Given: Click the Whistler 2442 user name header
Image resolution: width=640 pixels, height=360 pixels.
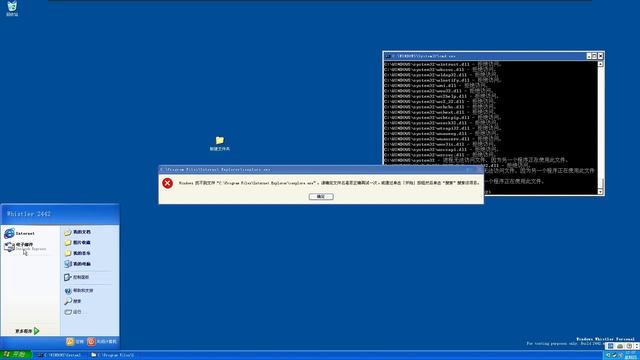Looking at the screenshot, I should (29, 214).
